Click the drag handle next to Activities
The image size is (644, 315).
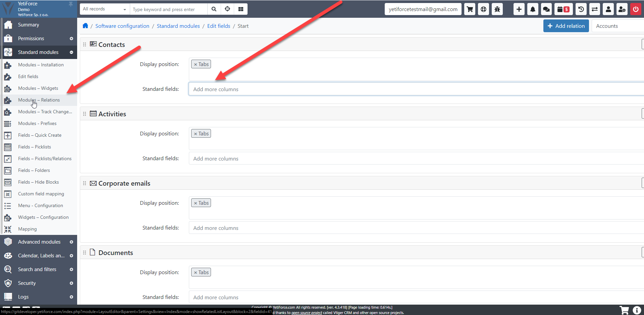(x=85, y=114)
